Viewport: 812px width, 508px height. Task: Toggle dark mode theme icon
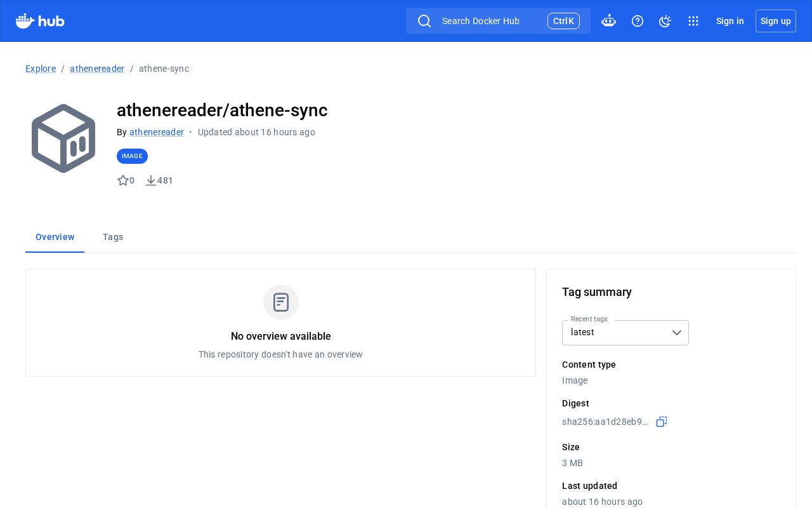(665, 21)
